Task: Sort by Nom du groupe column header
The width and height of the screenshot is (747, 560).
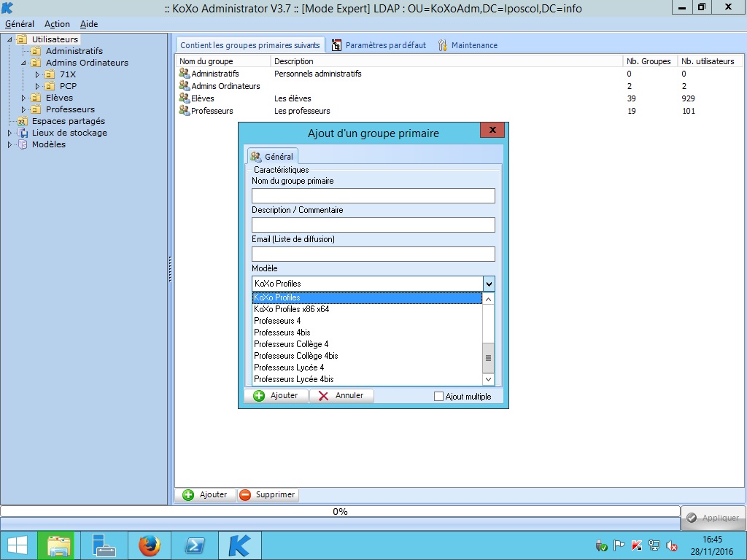Action: (223, 61)
